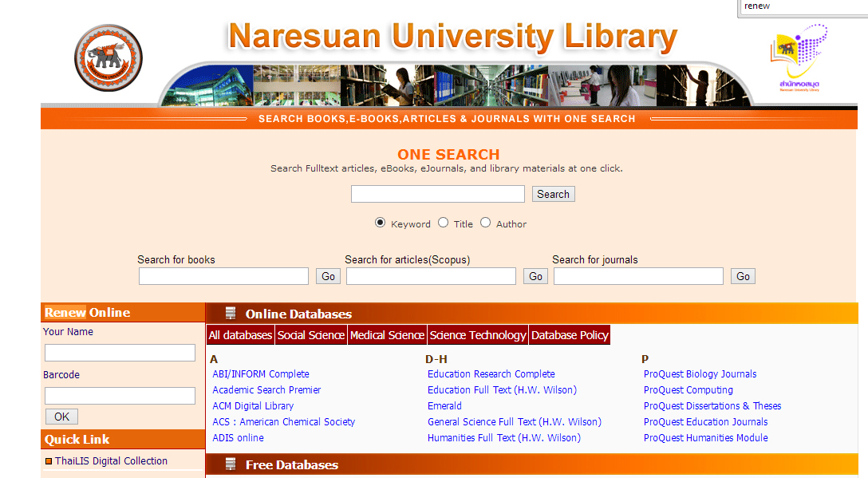This screenshot has height=478, width=868.
Task: Open ProQuest Humanities Module link
Action: (706, 437)
